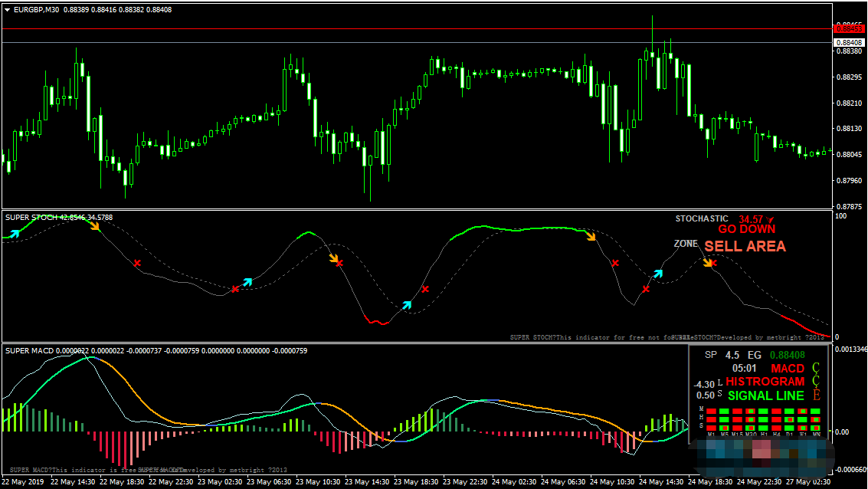Image resolution: width=868 pixels, height=489 pixels.
Task: Click the leftmost red X marker on stochastic
Action: [x=137, y=264]
